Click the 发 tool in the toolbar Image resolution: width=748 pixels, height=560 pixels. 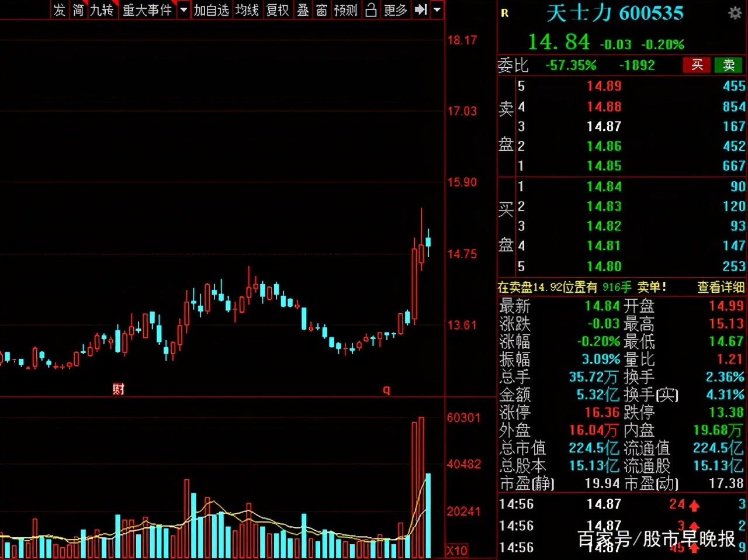pyautogui.click(x=58, y=10)
